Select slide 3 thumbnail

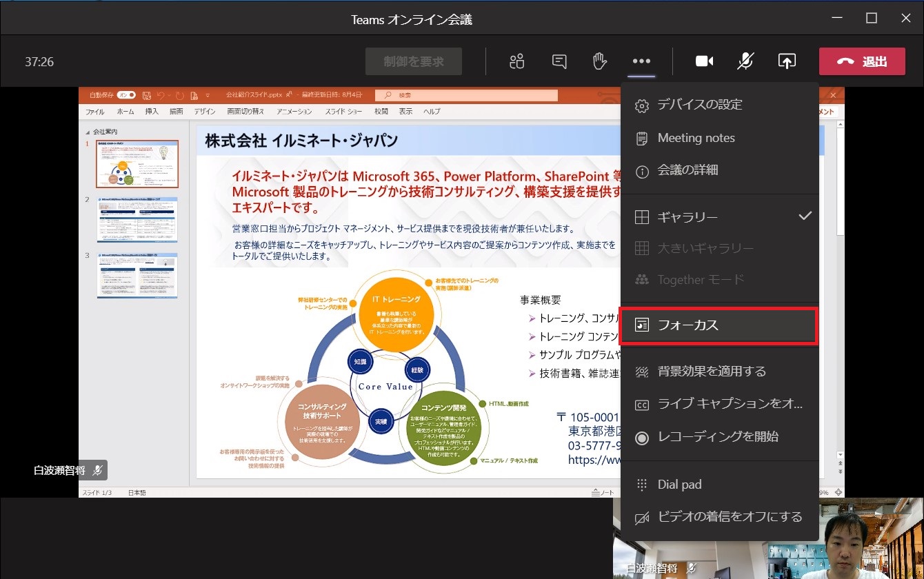click(137, 276)
